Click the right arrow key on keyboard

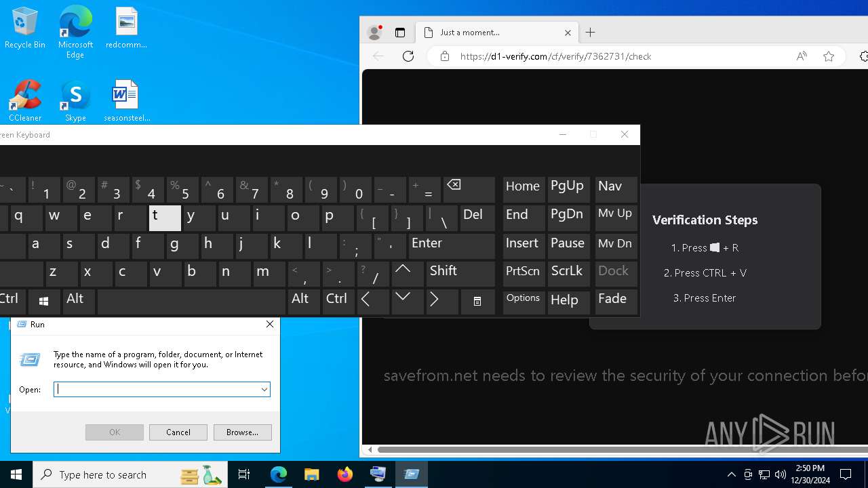[x=441, y=301]
